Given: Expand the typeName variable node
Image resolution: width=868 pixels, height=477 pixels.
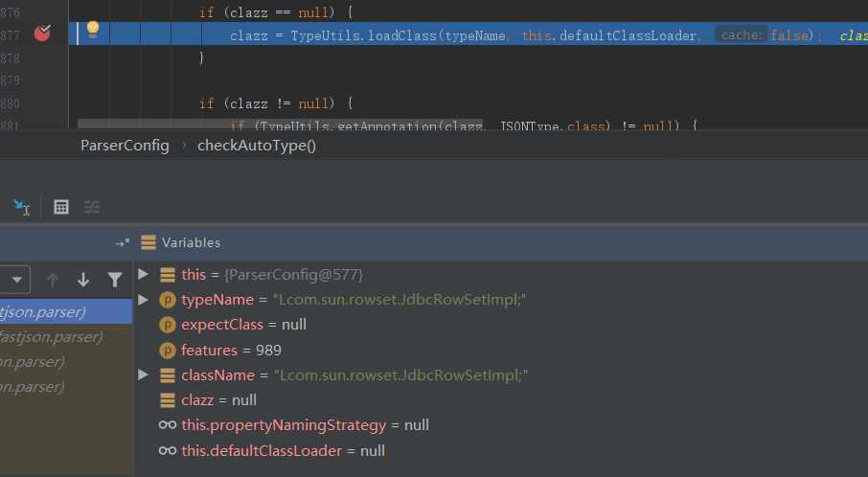Looking at the screenshot, I should point(144,300).
